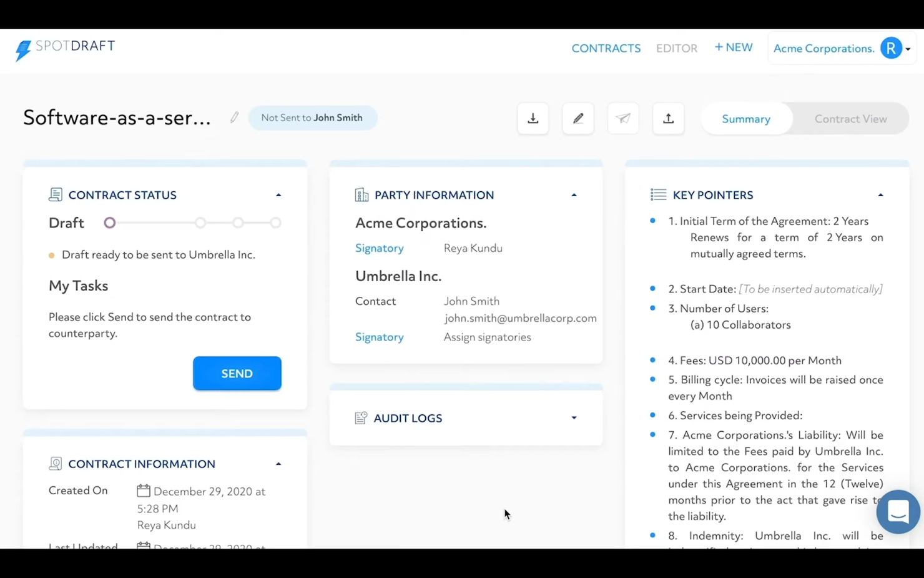This screenshot has width=924, height=578.
Task: Click the upload icon button
Action: [668, 119]
